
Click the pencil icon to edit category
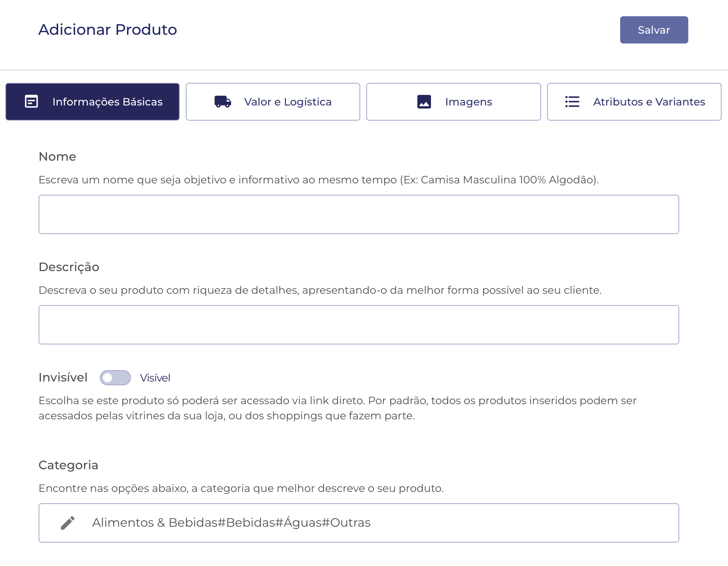pos(68,523)
